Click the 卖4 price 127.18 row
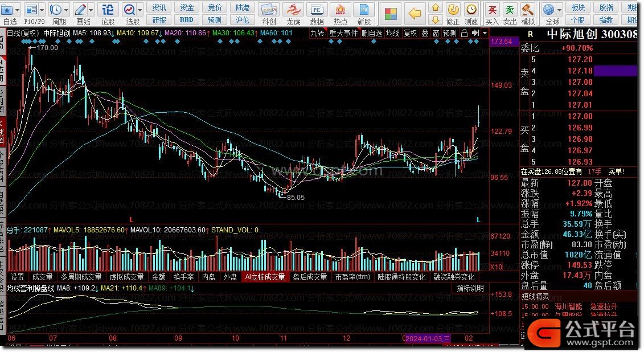The height and width of the screenshot is (352, 644). pyautogui.click(x=579, y=71)
